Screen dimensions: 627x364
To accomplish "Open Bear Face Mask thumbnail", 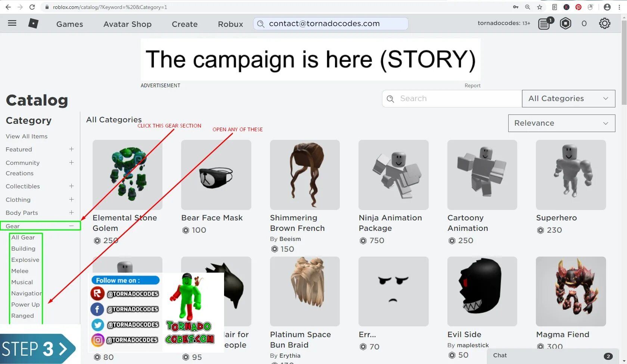I will point(216,175).
